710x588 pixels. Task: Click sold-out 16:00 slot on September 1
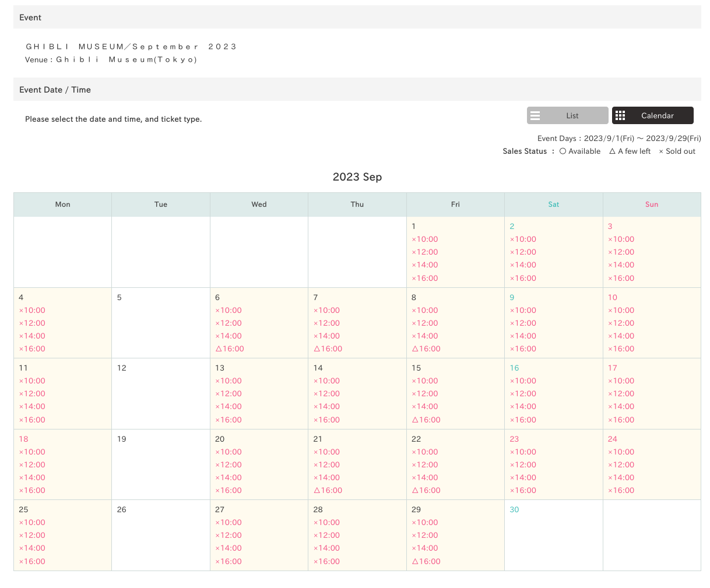point(425,278)
